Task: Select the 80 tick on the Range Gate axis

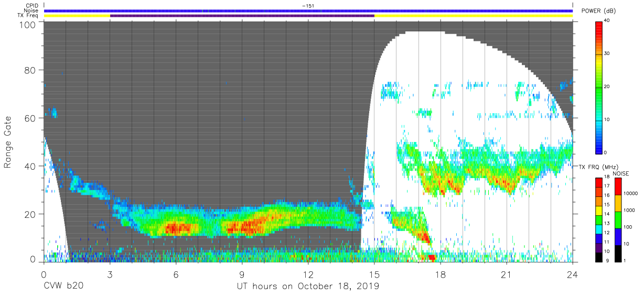Action: click(x=30, y=70)
